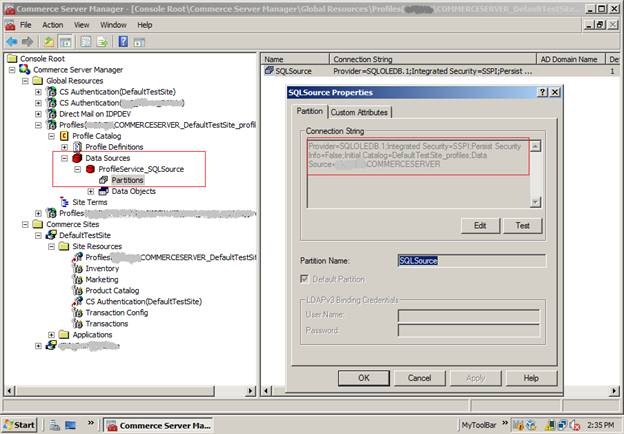Select the Inventory site resource icon
The width and height of the screenshot is (624, 434).
[77, 268]
